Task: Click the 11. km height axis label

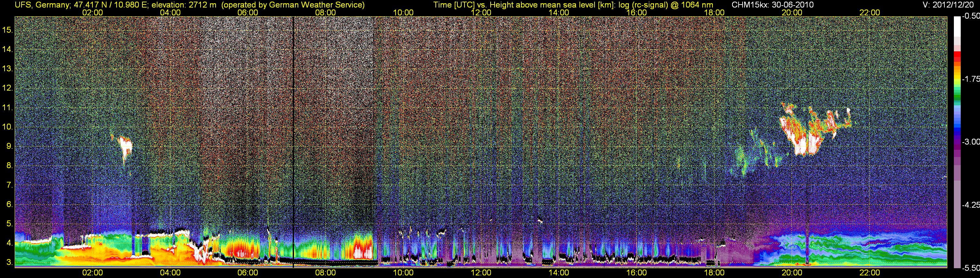Action: [x=8, y=107]
